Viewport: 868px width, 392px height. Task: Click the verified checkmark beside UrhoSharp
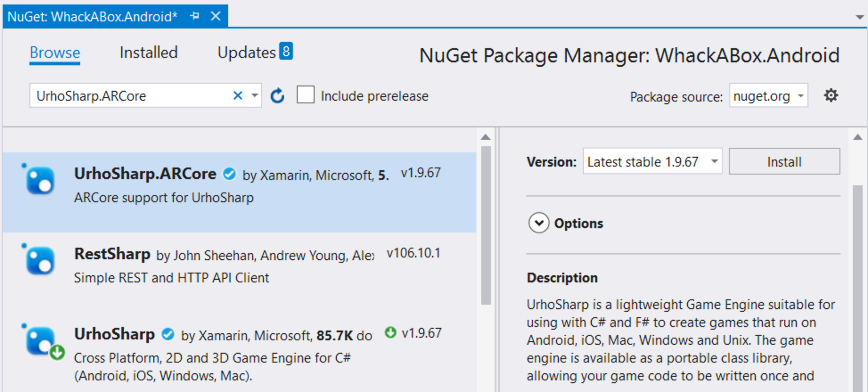coord(168,334)
